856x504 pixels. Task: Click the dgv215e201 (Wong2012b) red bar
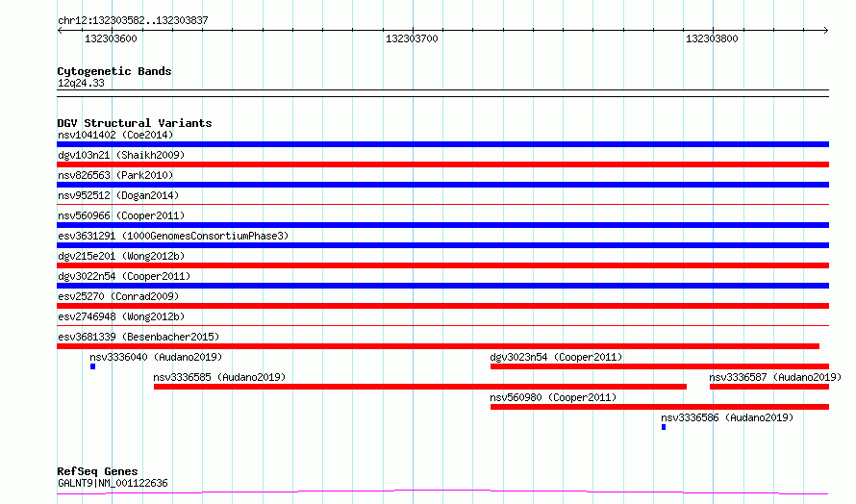[442, 265]
